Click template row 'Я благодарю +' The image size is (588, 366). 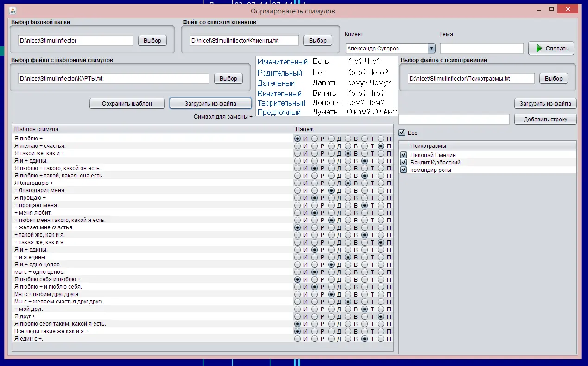click(152, 183)
